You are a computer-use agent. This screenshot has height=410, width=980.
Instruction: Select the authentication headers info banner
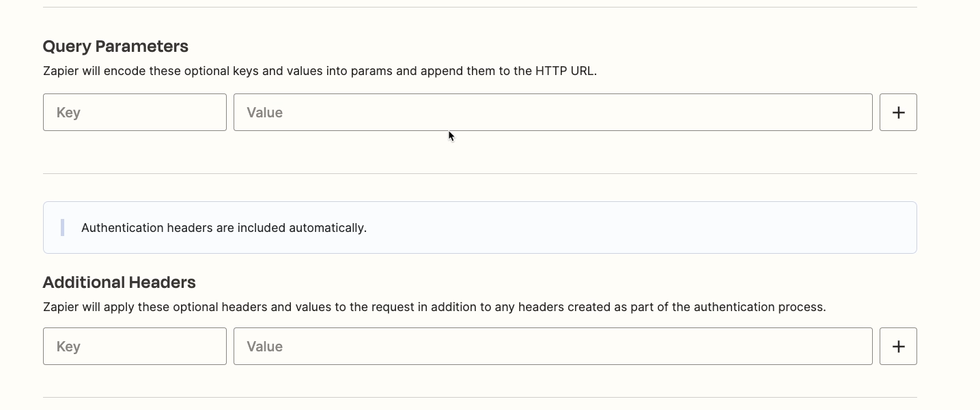pos(480,227)
